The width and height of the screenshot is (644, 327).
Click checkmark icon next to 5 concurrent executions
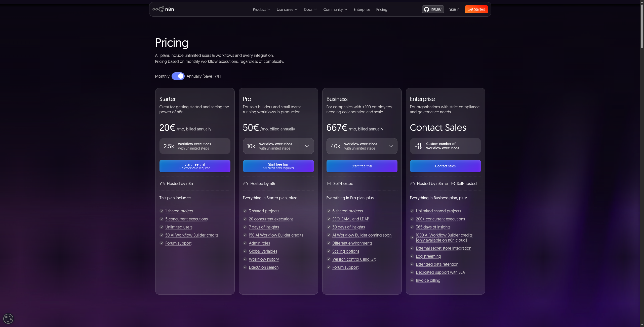tap(162, 219)
